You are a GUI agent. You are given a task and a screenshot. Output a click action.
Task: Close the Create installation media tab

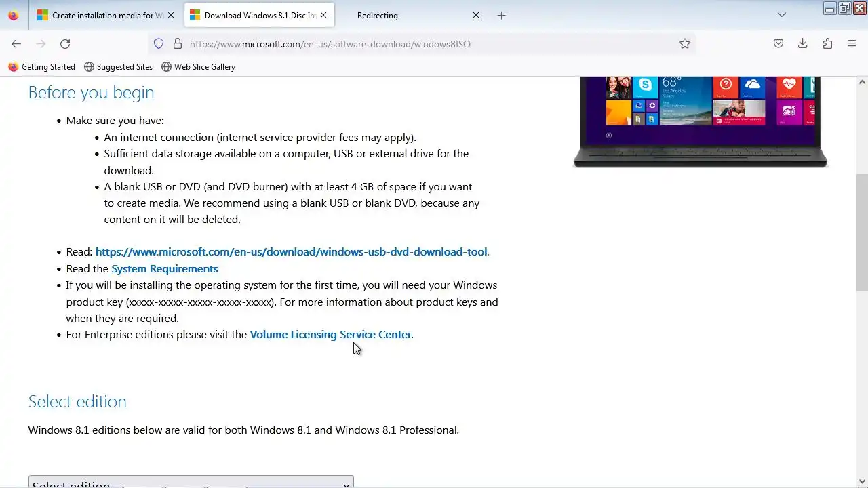point(171,15)
